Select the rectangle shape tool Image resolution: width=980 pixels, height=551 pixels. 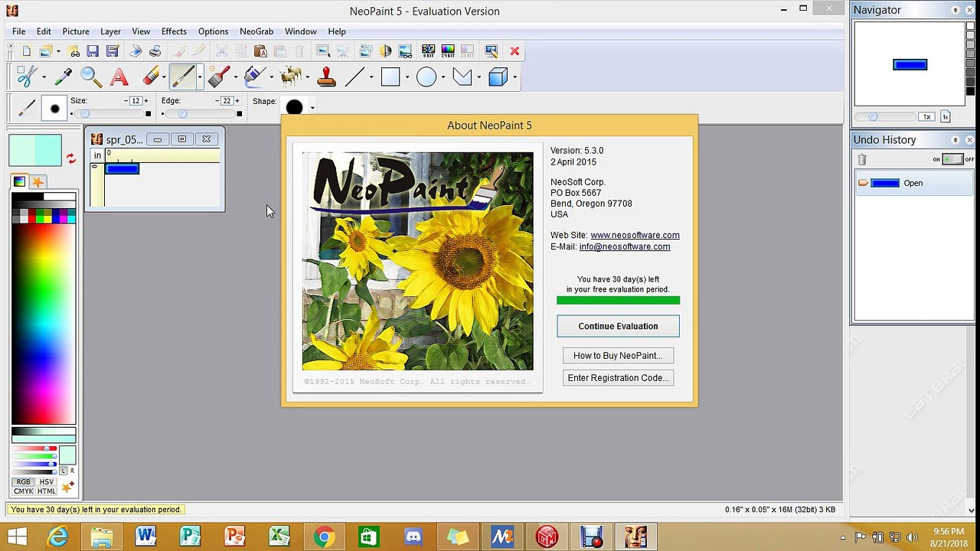click(x=390, y=77)
